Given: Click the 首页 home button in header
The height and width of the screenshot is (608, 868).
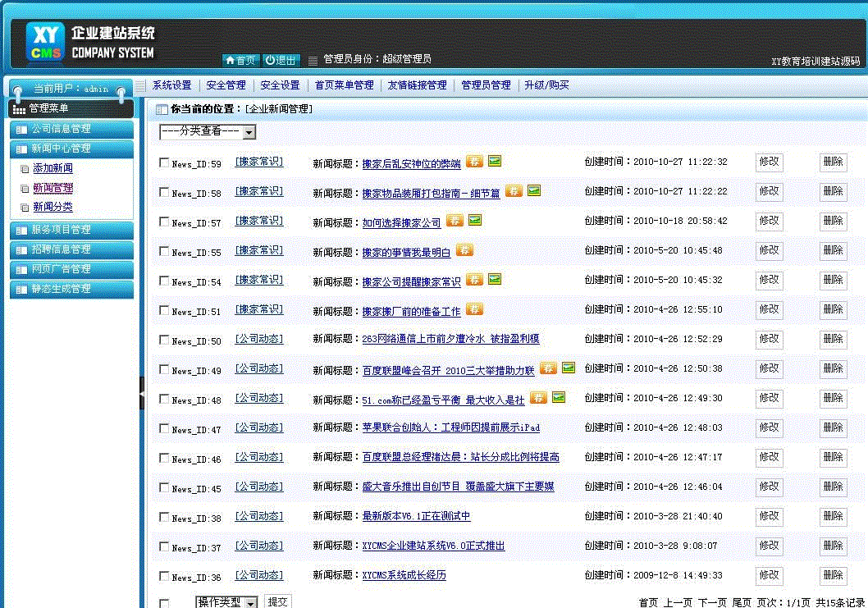Looking at the screenshot, I should coord(240,60).
